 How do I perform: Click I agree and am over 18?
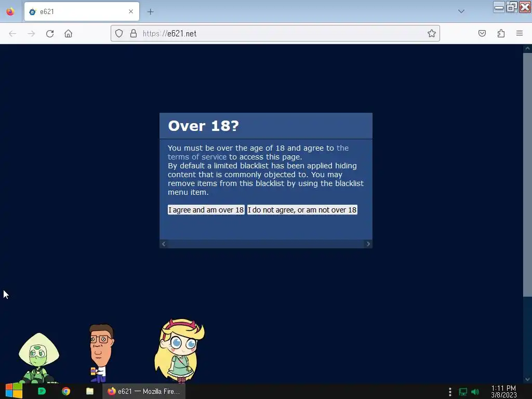[x=206, y=210]
